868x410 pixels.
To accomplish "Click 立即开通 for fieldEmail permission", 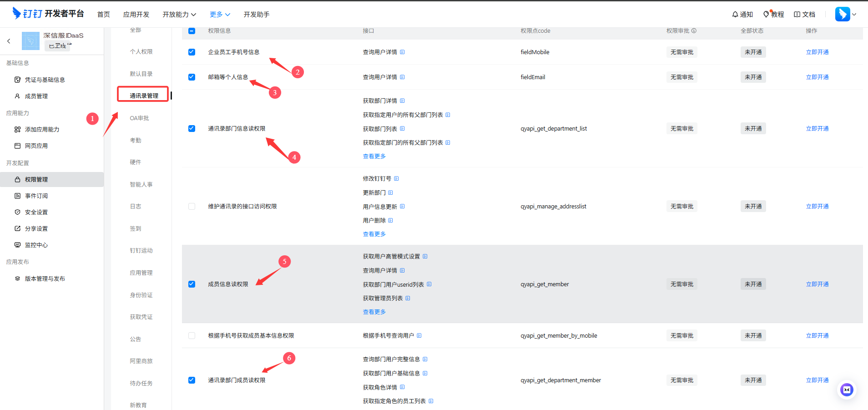I will 817,77.
